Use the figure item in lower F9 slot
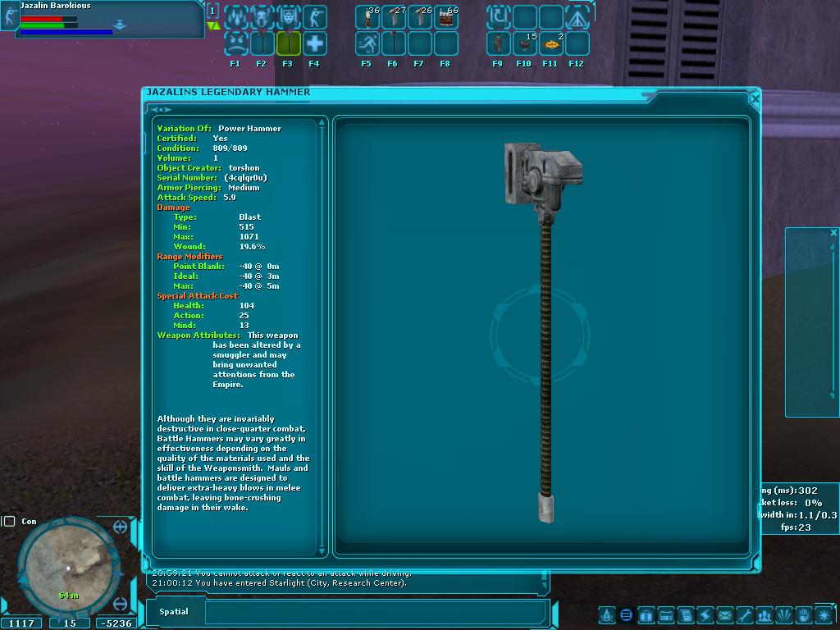The height and width of the screenshot is (630, 840). [499, 43]
